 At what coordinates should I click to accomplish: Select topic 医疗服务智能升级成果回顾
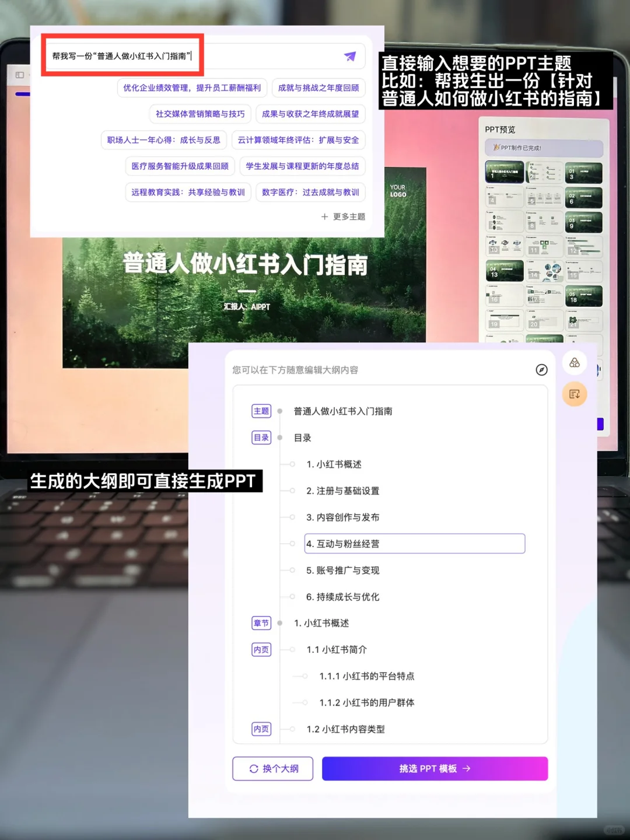[x=180, y=166]
